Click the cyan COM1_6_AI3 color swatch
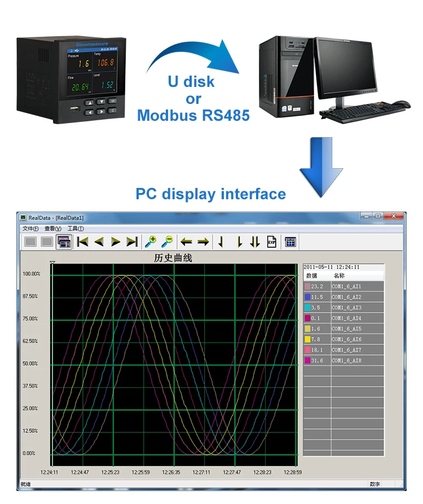423x504 pixels. click(307, 308)
